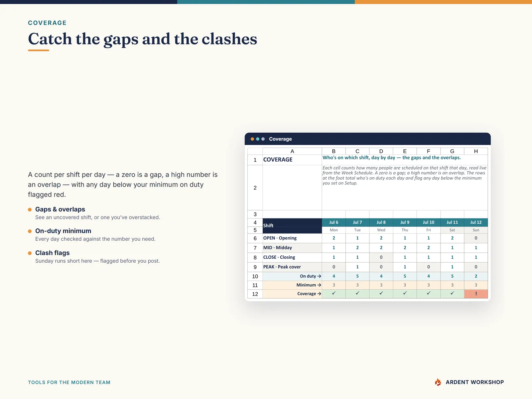Click the COVERAGE title cell in row 1
Screen dimensions: 532x399
292,160
